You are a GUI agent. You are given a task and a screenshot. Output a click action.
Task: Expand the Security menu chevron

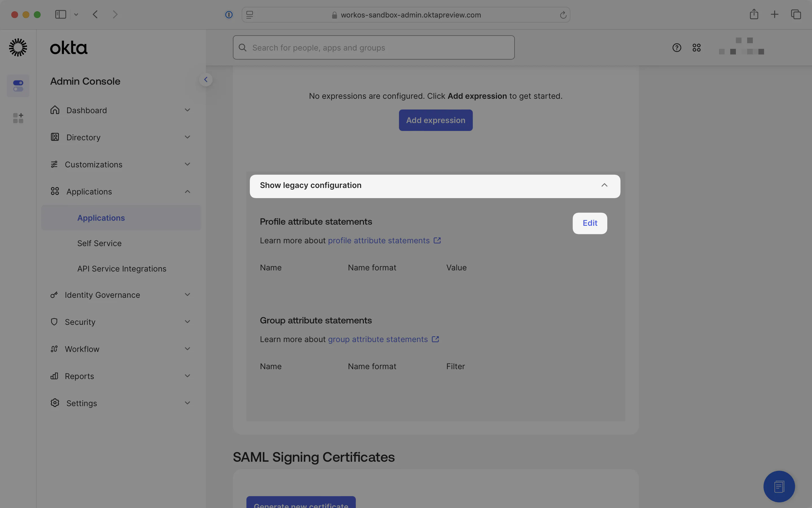coord(187,322)
